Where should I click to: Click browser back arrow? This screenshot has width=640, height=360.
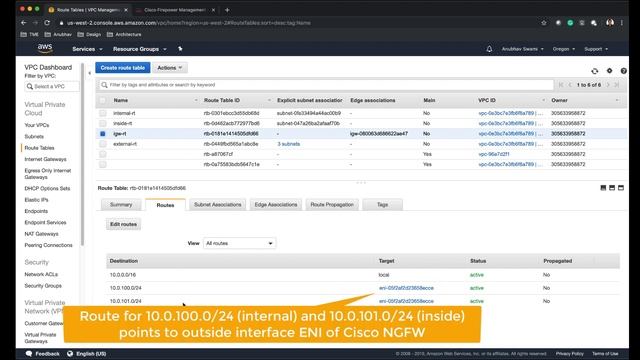24,23
